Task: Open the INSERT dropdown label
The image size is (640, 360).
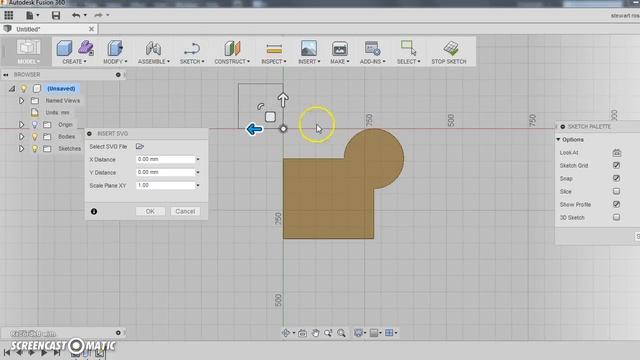Action: click(x=309, y=62)
